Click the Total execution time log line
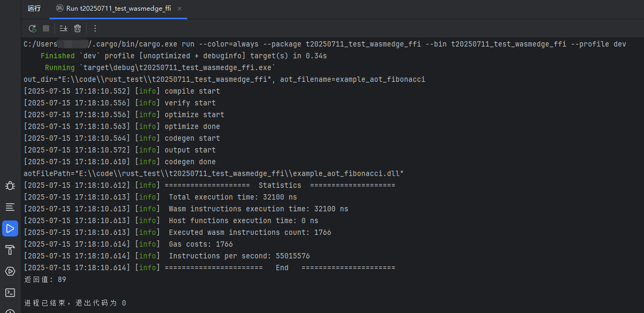The height and width of the screenshot is (313, 644). point(160,197)
